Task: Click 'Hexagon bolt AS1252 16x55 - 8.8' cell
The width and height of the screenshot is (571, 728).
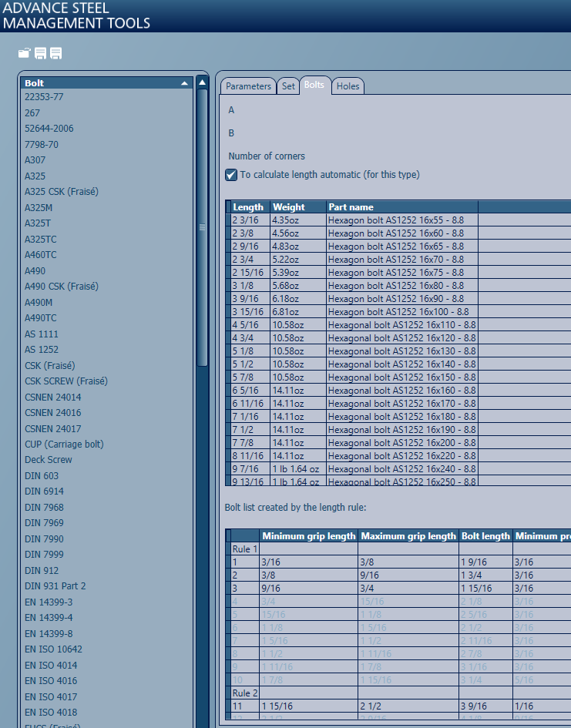Action: [x=402, y=220]
